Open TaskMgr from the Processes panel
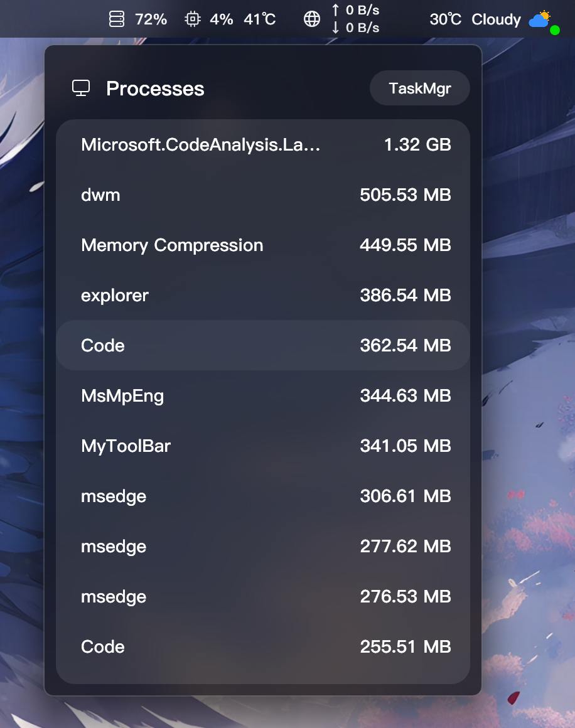The image size is (575, 728). 419,88
